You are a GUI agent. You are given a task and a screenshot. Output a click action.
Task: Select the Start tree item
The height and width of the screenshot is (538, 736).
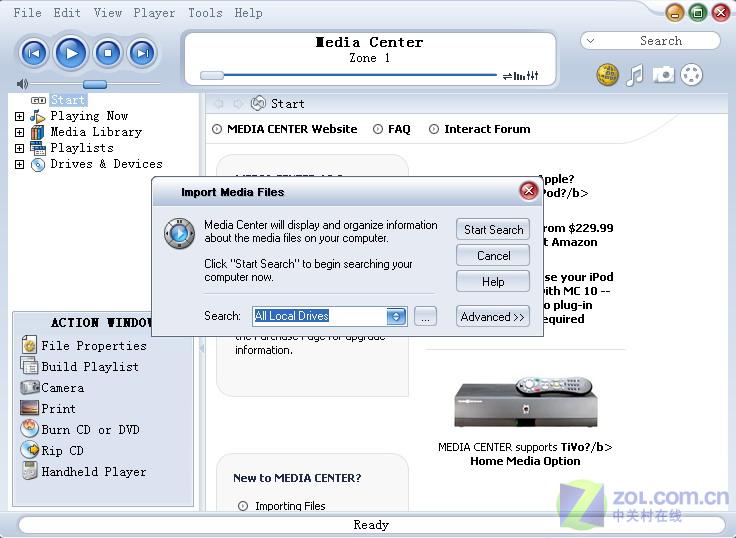(x=69, y=100)
